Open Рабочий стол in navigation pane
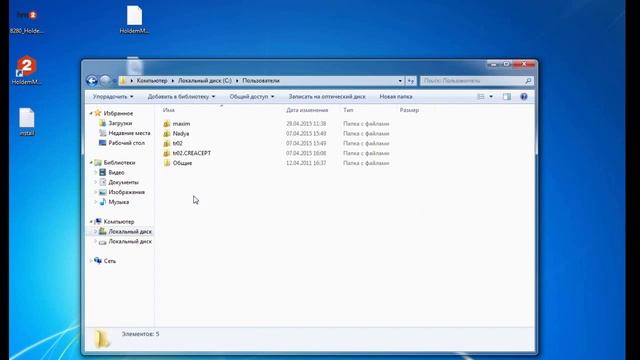This screenshot has height=360, width=640. [127, 143]
